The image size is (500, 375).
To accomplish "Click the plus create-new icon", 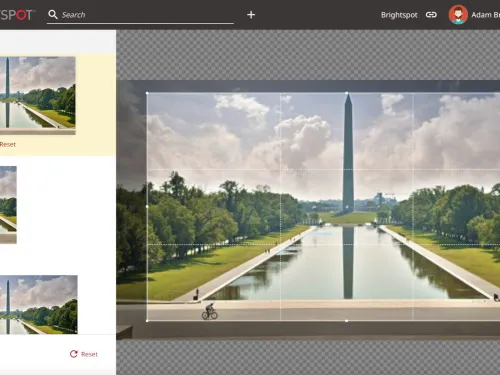I will pos(251,15).
